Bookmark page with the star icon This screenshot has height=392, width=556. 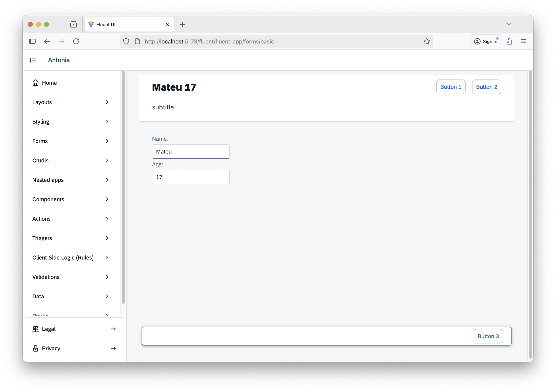pos(426,41)
